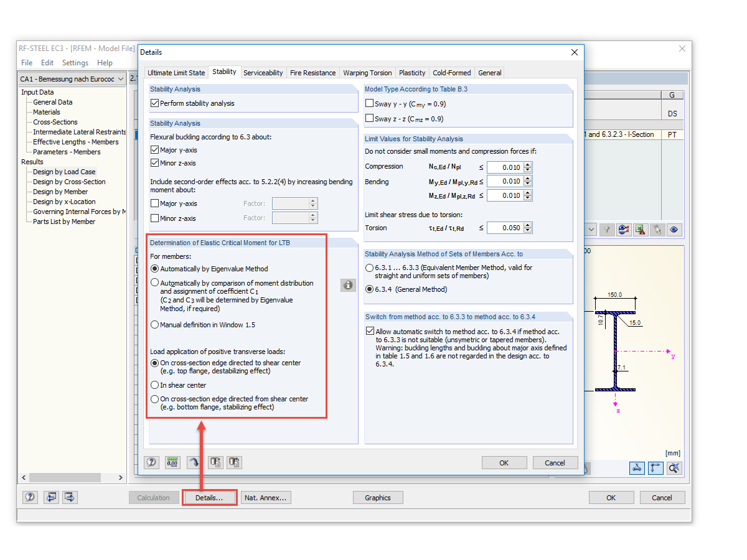The width and height of the screenshot is (747, 560).
Task: Click the filter funnel icon
Action: 607,230
